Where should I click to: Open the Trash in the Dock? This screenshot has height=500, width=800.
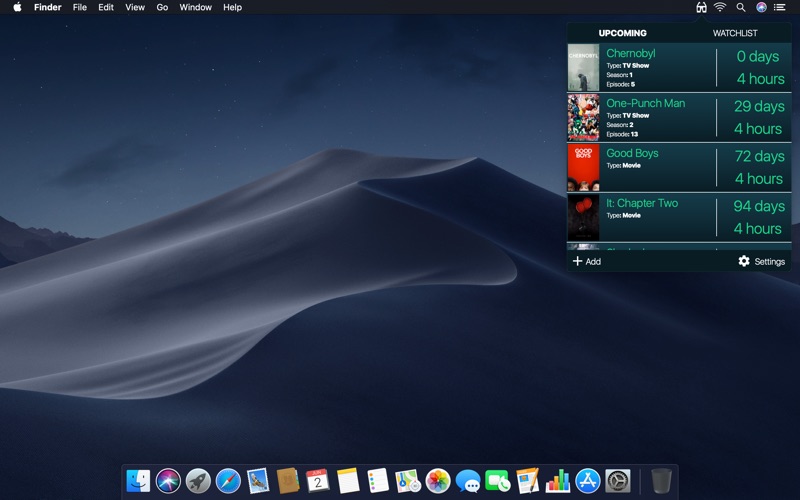click(661, 481)
